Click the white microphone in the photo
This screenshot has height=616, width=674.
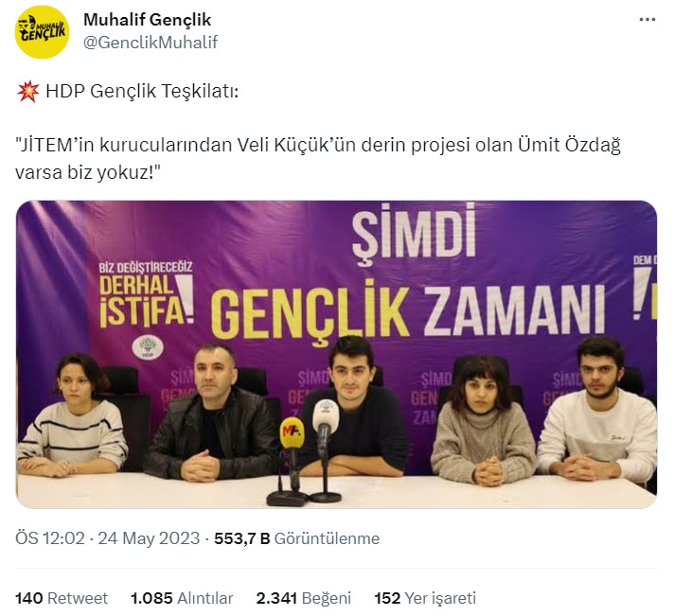(x=325, y=423)
